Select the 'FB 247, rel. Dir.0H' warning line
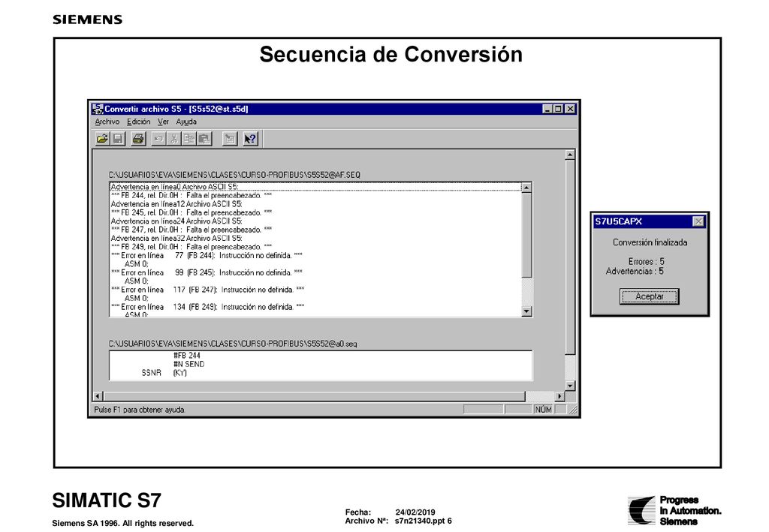This screenshot has height=532, width=769. 315,230
